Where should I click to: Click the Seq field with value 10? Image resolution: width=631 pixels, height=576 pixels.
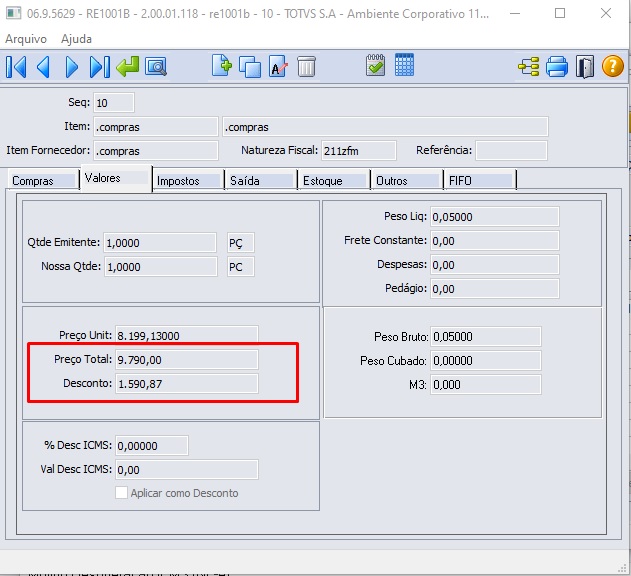click(x=114, y=103)
